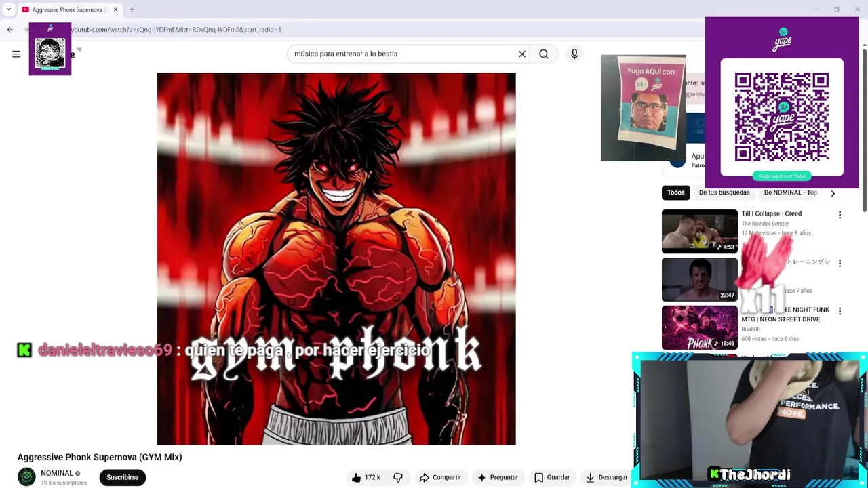Open the 23:47 Rocky video thumbnail
This screenshot has width=868, height=488.
(699, 279)
